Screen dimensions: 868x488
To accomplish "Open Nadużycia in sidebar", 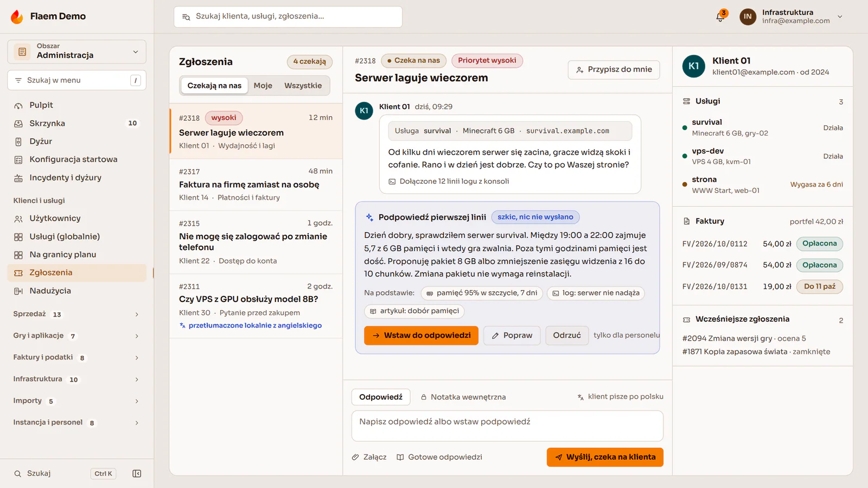I will 77,291.
